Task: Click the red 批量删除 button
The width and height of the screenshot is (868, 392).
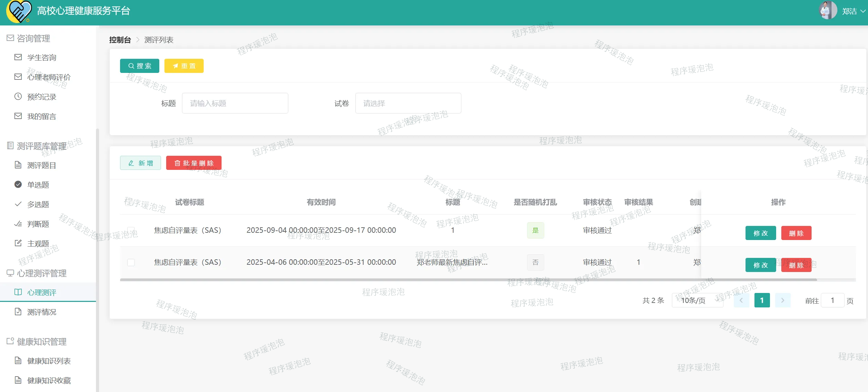Action: pyautogui.click(x=194, y=163)
